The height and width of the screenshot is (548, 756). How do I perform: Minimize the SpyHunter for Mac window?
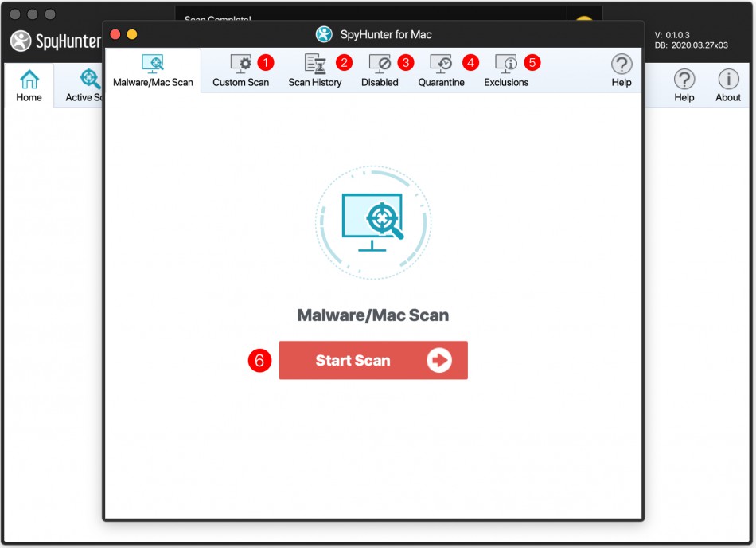point(132,34)
